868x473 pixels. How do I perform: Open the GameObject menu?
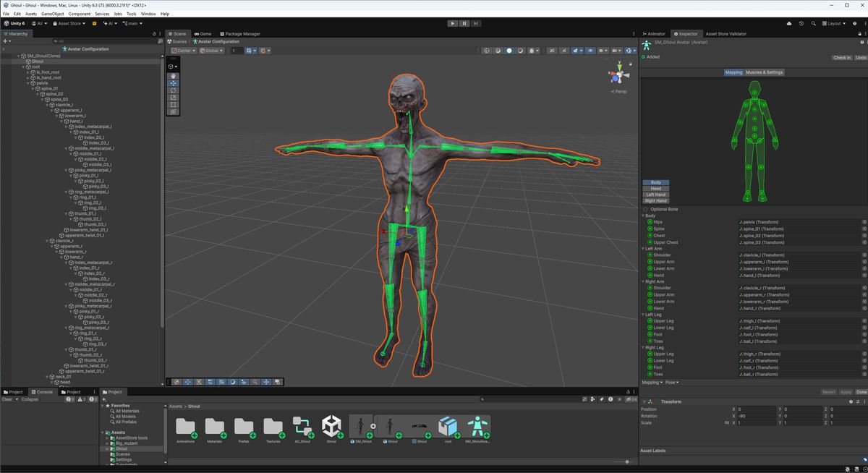tap(51, 14)
